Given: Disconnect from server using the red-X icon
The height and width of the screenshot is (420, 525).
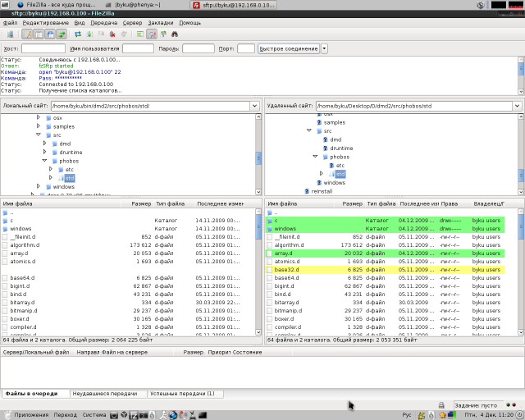Looking at the screenshot, I should coord(113,34).
